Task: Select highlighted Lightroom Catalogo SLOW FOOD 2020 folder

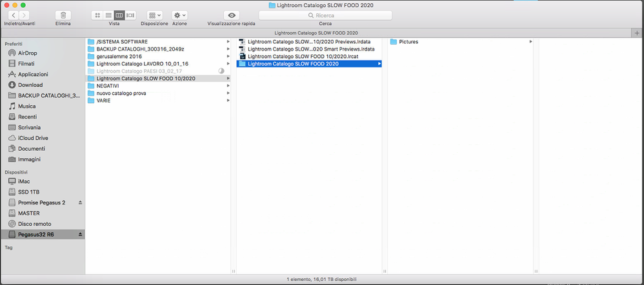Action: pos(309,64)
